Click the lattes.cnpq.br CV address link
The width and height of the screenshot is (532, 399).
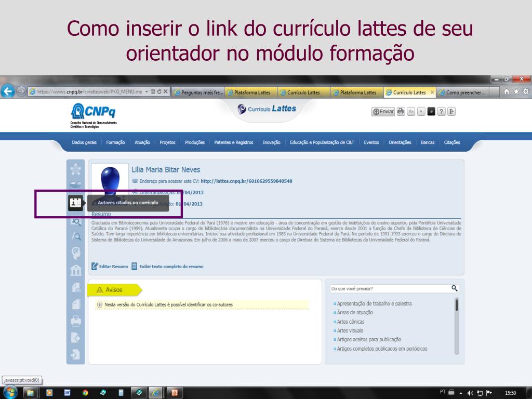click(246, 181)
